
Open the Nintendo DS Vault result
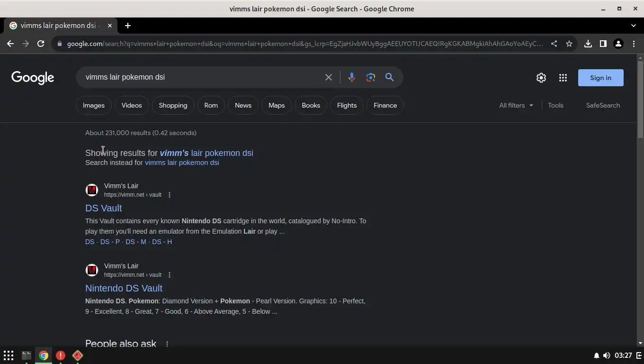coord(124,288)
